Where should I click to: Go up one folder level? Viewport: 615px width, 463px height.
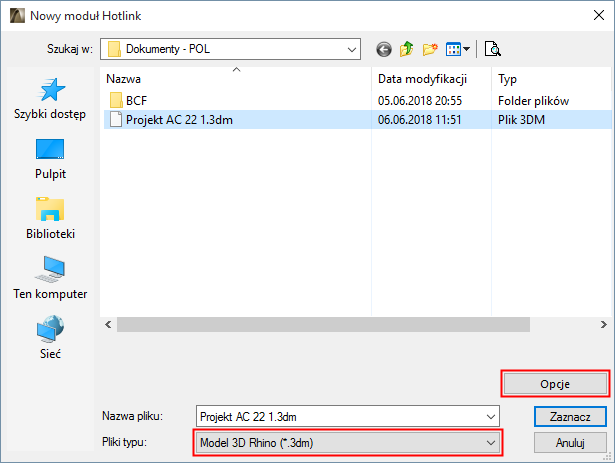pyautogui.click(x=407, y=49)
